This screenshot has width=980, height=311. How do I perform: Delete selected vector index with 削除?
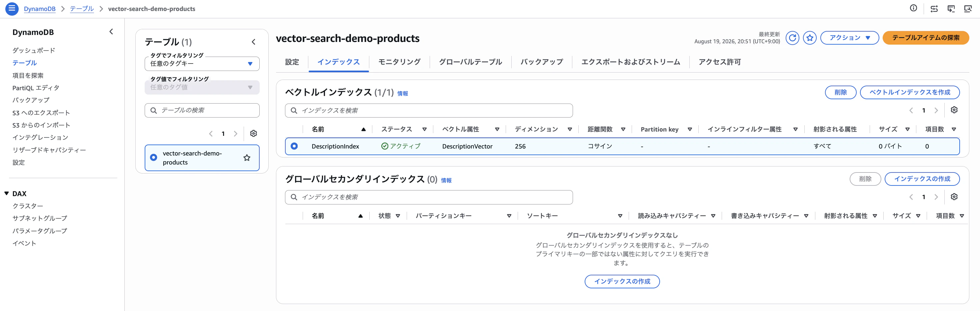tap(840, 92)
